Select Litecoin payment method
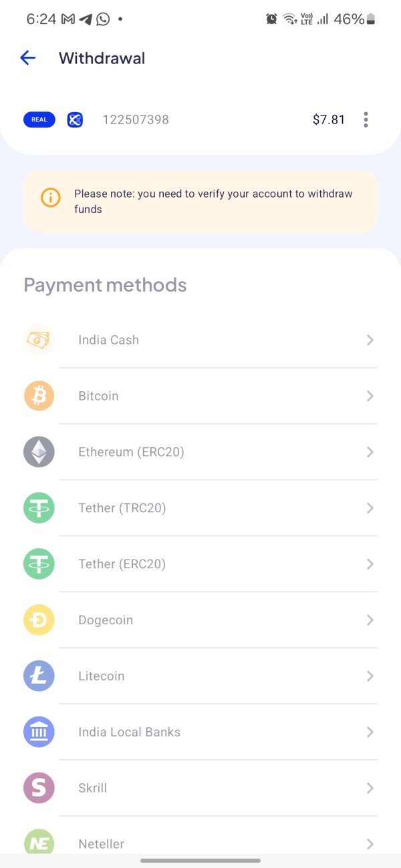This screenshot has height=868, width=401. tap(102, 676)
